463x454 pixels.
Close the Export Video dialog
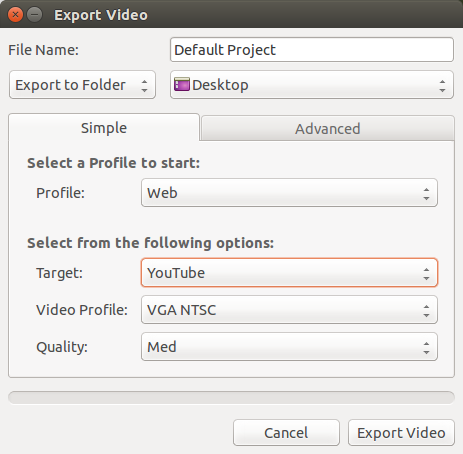[15, 15]
